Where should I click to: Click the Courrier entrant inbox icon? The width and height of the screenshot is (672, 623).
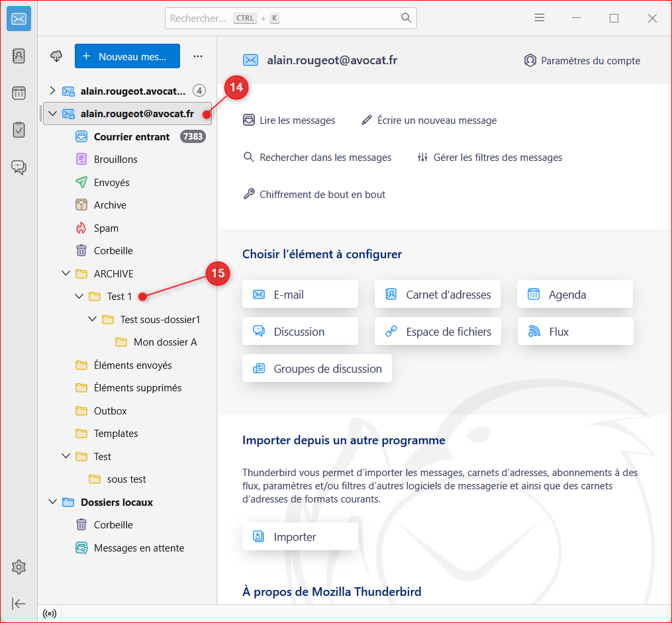pyautogui.click(x=81, y=136)
